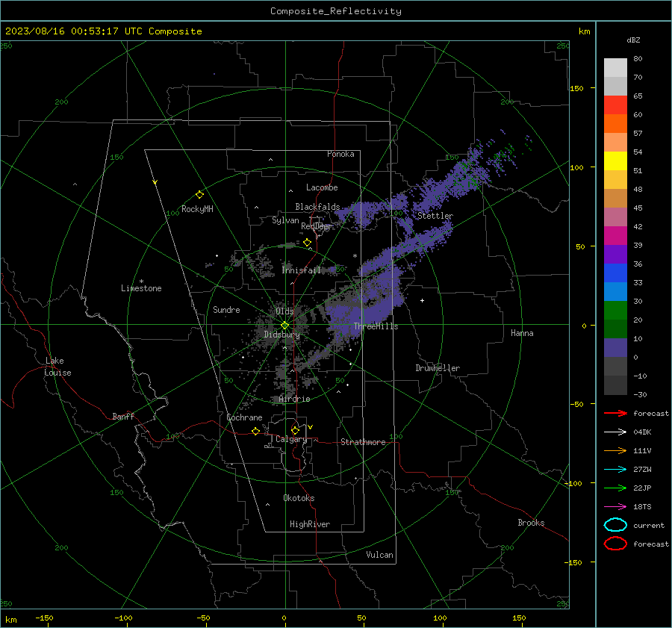This screenshot has height=628, width=672.
Task: Click the magenta 42-39 dBZ color swatch
Action: pos(615,236)
